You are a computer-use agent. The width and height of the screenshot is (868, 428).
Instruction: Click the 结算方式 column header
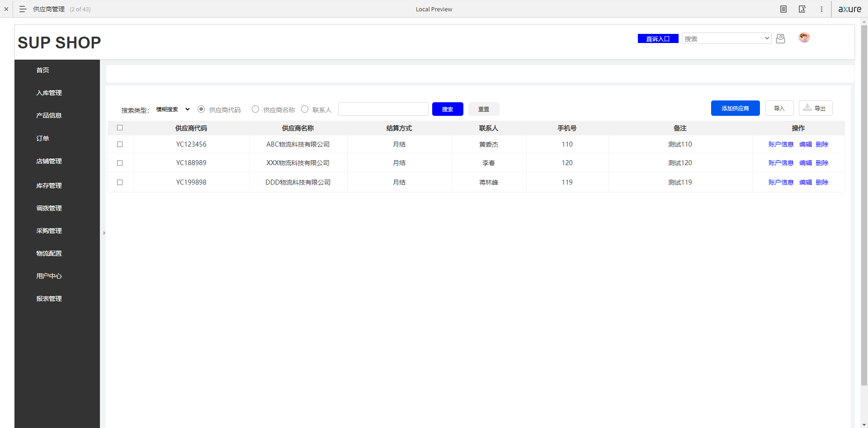399,128
